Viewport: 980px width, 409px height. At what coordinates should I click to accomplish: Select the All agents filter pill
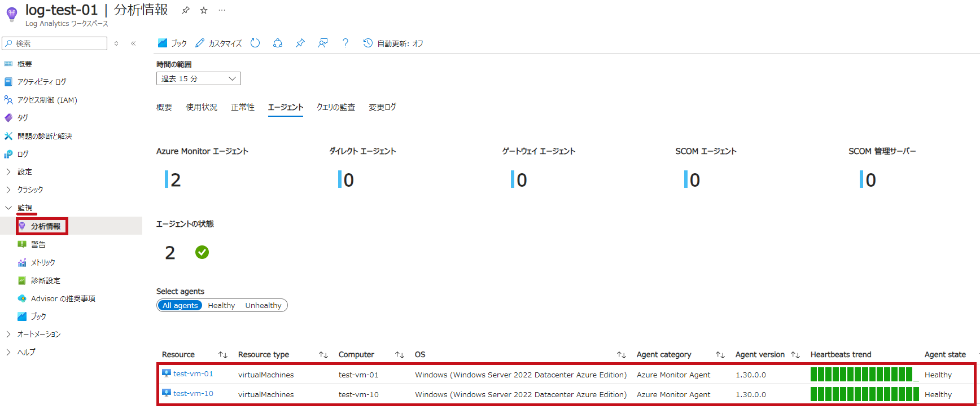180,305
